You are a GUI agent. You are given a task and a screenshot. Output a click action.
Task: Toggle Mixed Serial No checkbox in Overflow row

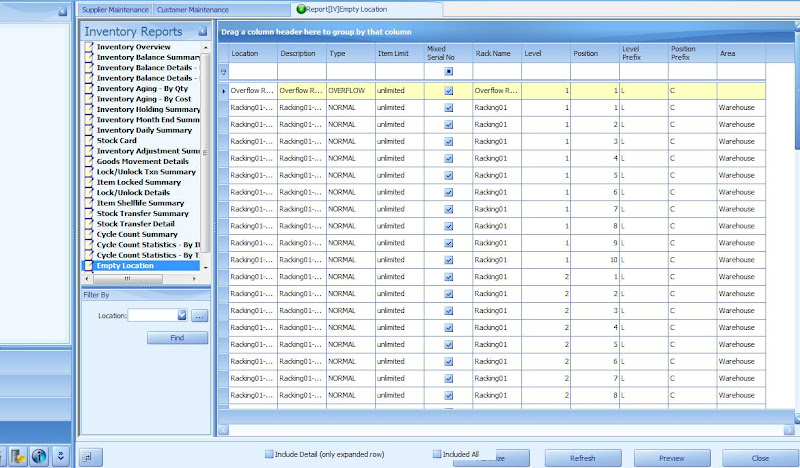click(448, 90)
